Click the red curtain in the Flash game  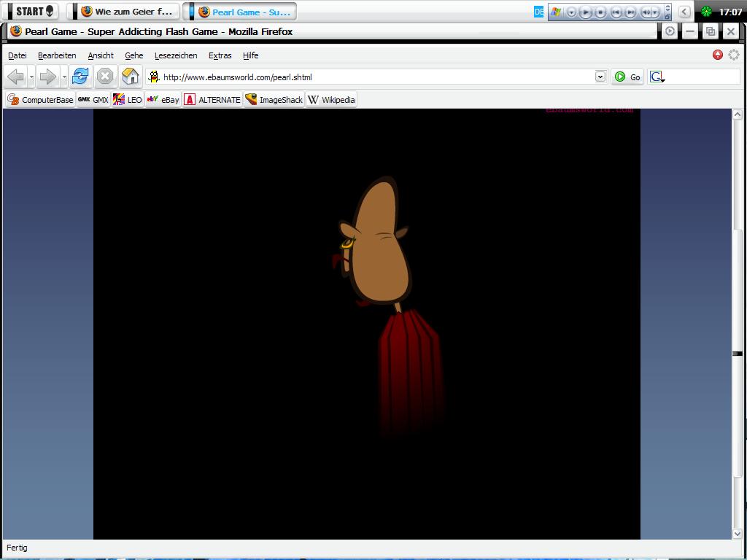pyautogui.click(x=411, y=371)
